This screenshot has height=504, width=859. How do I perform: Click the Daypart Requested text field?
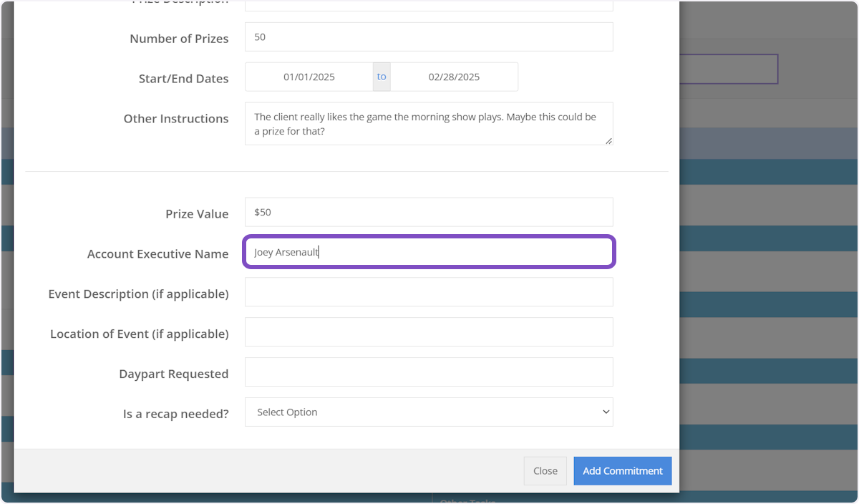tap(428, 373)
